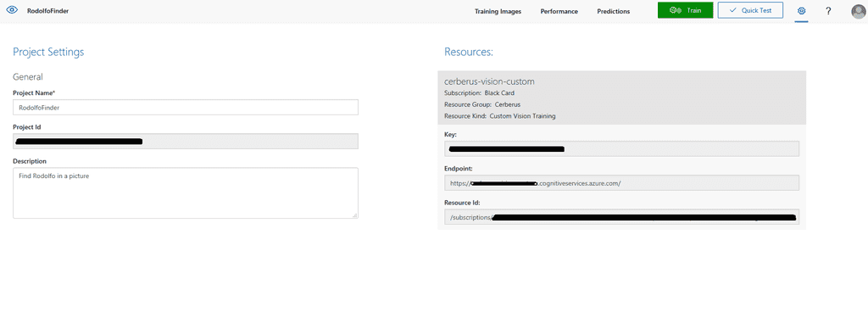The image size is (868, 329).
Task: Click into the Description text area
Action: pyautogui.click(x=186, y=192)
